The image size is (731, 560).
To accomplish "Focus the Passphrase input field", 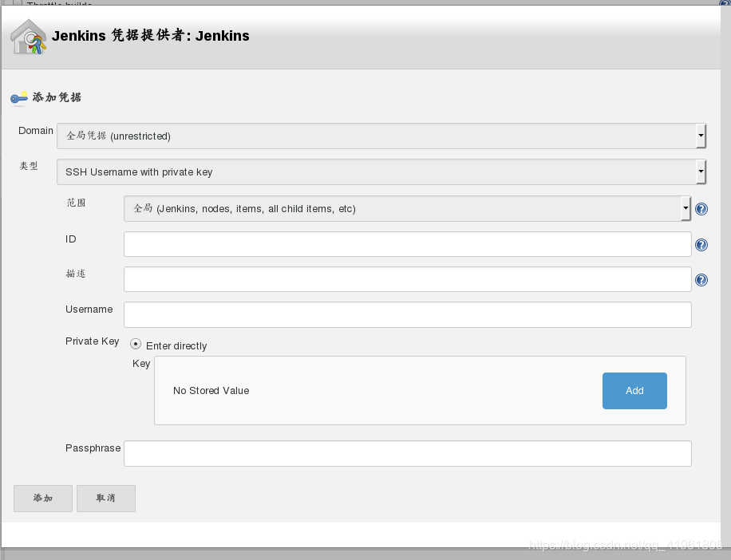I will [x=408, y=453].
